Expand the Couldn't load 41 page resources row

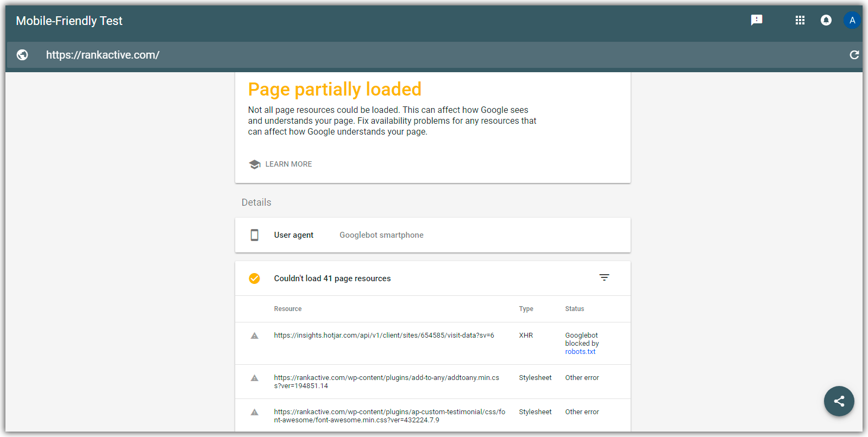[x=432, y=278]
